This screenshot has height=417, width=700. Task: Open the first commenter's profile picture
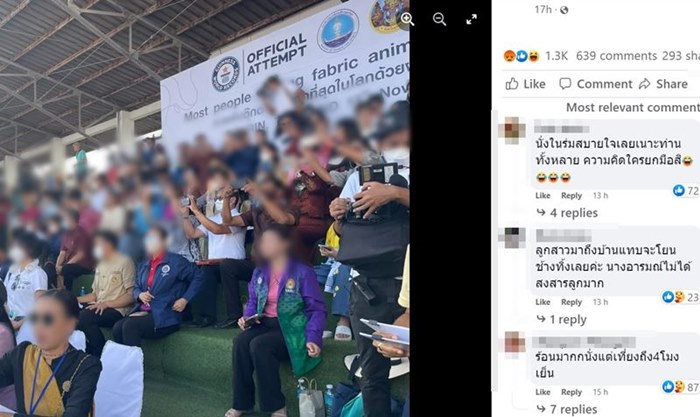click(512, 130)
